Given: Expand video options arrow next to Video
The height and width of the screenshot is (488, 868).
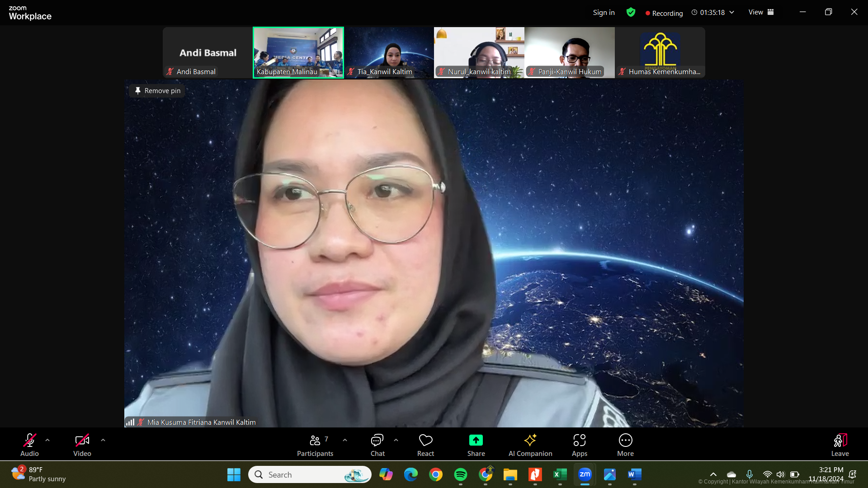Looking at the screenshot, I should click(103, 440).
